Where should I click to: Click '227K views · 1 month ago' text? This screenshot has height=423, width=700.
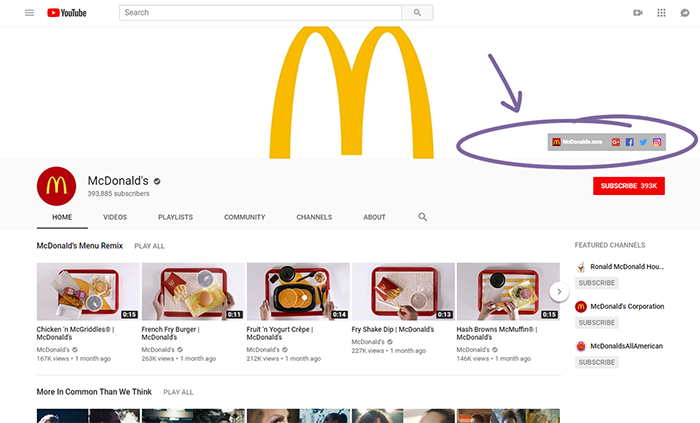coord(388,351)
